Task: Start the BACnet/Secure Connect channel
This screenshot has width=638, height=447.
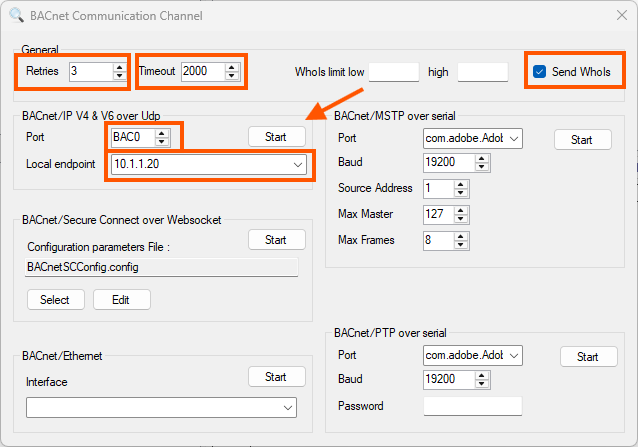Action: tap(277, 240)
